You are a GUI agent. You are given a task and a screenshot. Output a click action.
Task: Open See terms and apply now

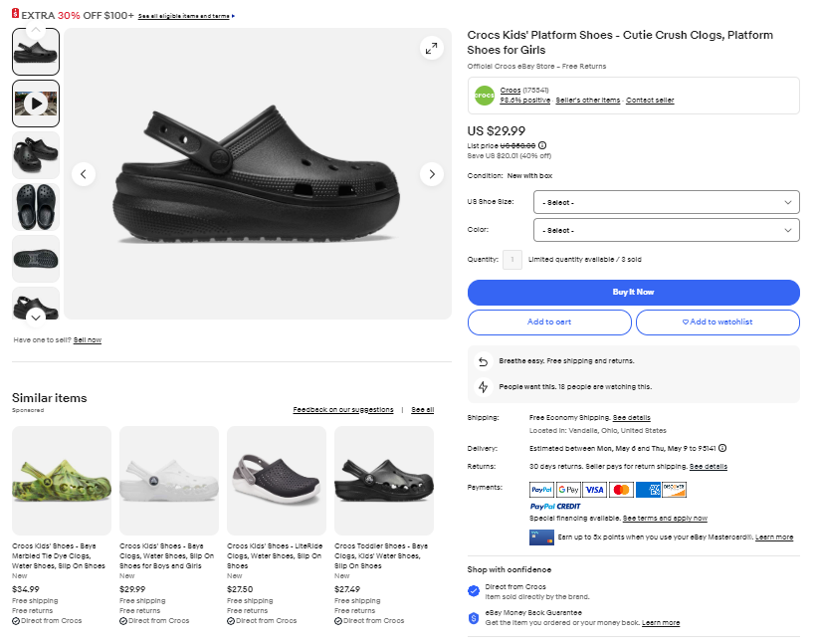[x=665, y=518]
